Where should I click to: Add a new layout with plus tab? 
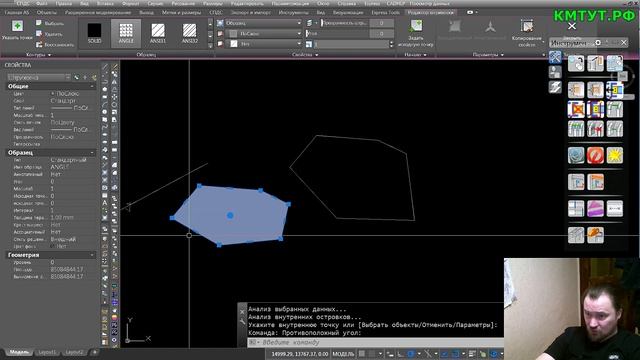95,352
